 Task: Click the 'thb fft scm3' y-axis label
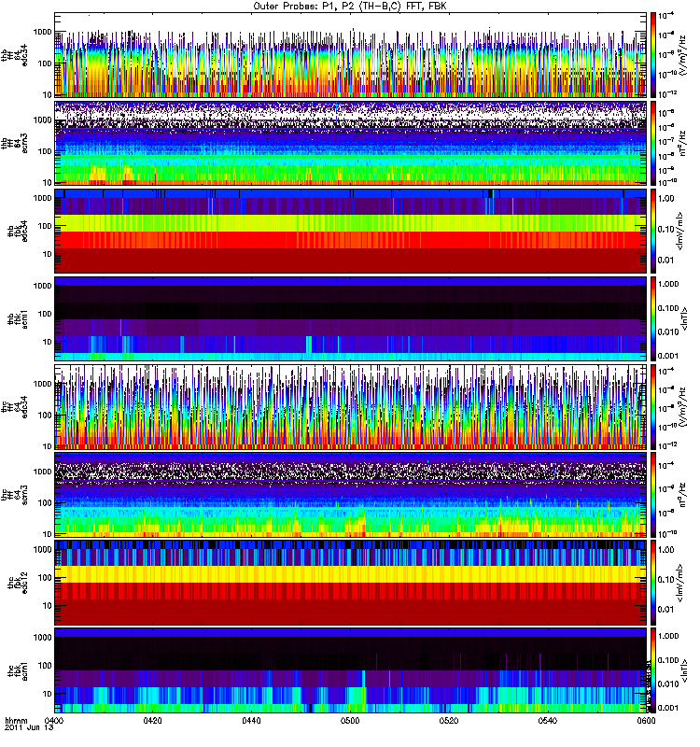(x=15, y=142)
